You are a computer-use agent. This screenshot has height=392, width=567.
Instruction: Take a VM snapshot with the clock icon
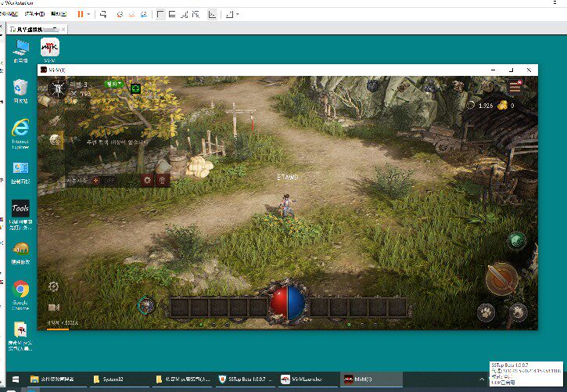pos(120,14)
